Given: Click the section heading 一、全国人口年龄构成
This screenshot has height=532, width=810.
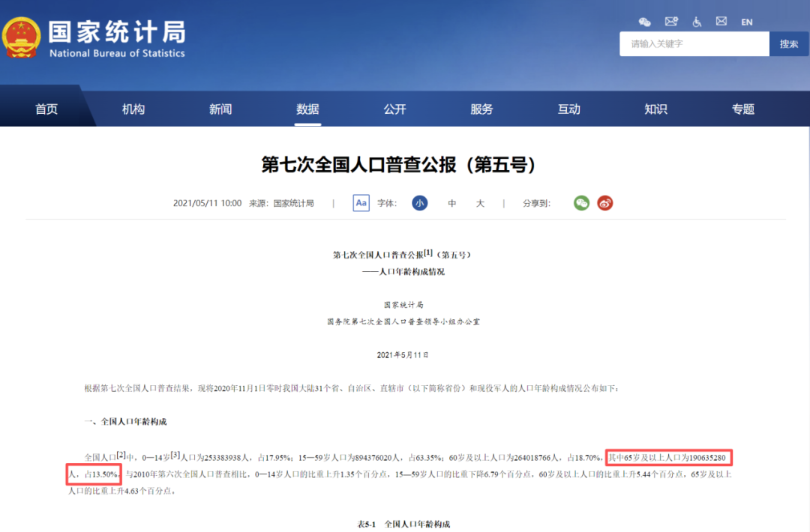Looking at the screenshot, I should (x=125, y=422).
